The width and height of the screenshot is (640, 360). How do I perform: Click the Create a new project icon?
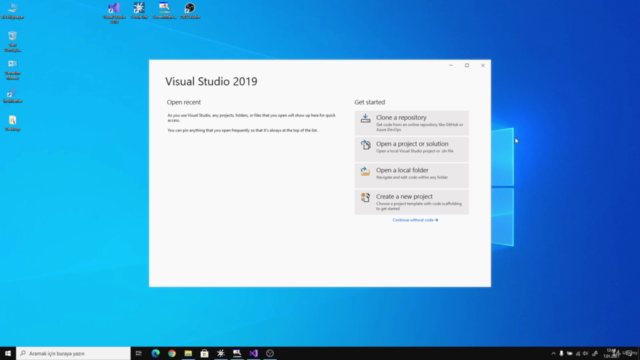[x=365, y=198]
